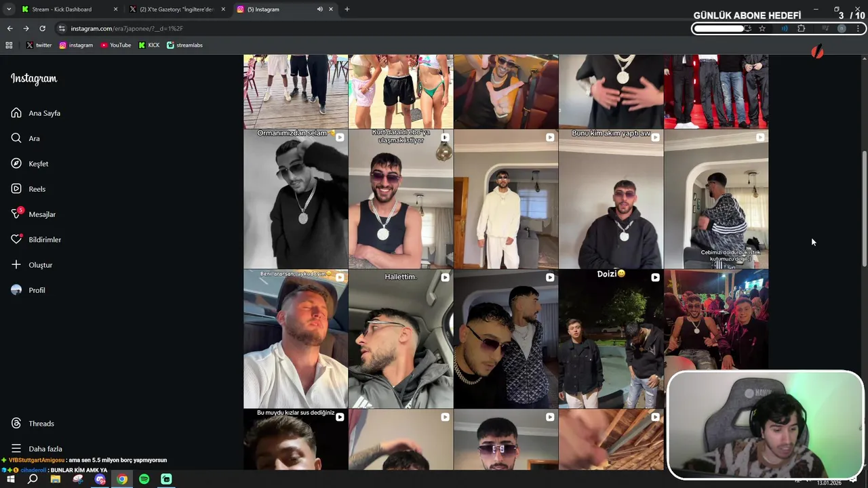Open Streamlabs from the taskbar
The image size is (868, 488).
[167, 479]
